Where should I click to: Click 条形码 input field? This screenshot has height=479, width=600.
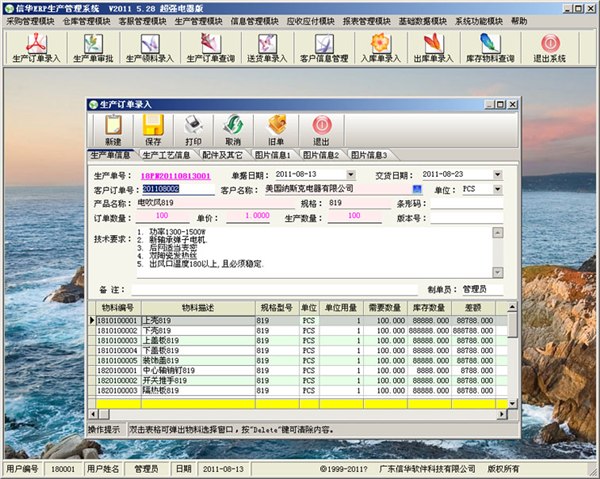(x=466, y=203)
